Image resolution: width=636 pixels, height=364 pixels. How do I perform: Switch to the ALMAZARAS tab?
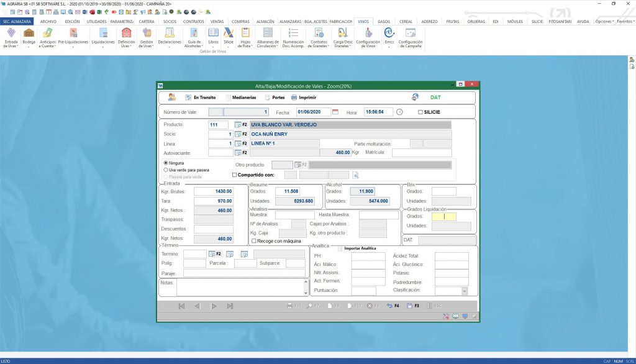pos(290,21)
